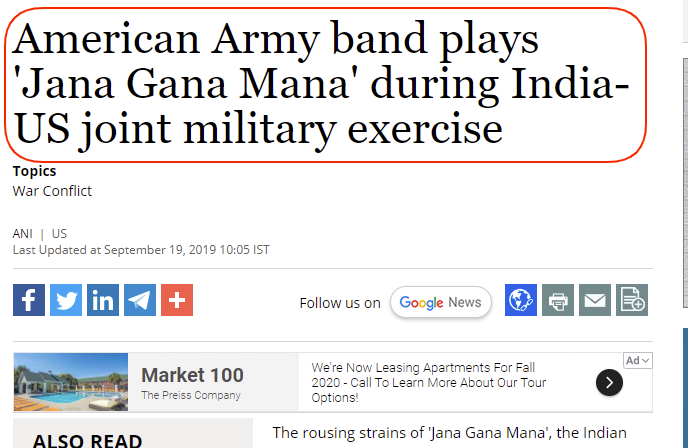688x448 pixels.
Task: Share article on Facebook
Action: tap(29, 300)
